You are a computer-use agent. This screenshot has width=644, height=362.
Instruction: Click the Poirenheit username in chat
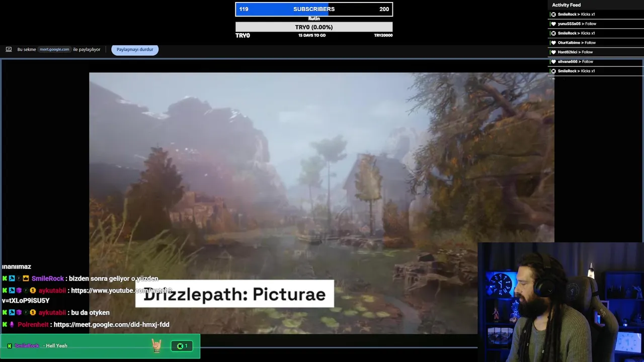point(33,325)
